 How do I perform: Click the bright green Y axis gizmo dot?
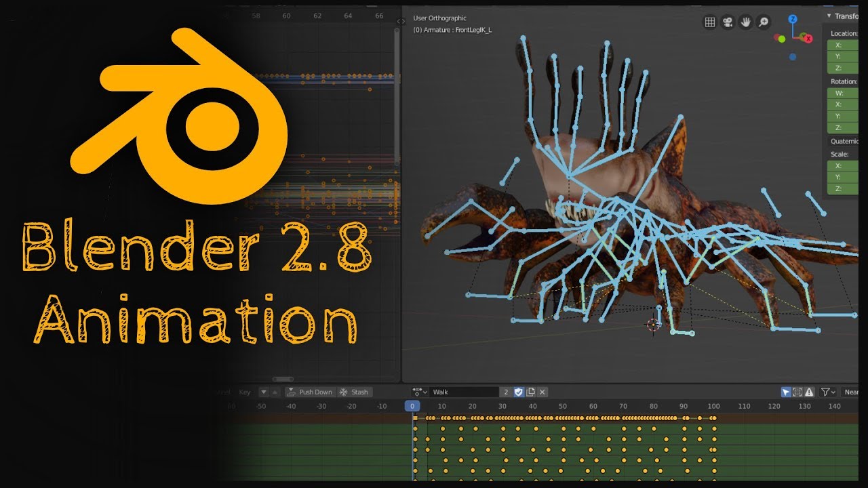tap(781, 39)
